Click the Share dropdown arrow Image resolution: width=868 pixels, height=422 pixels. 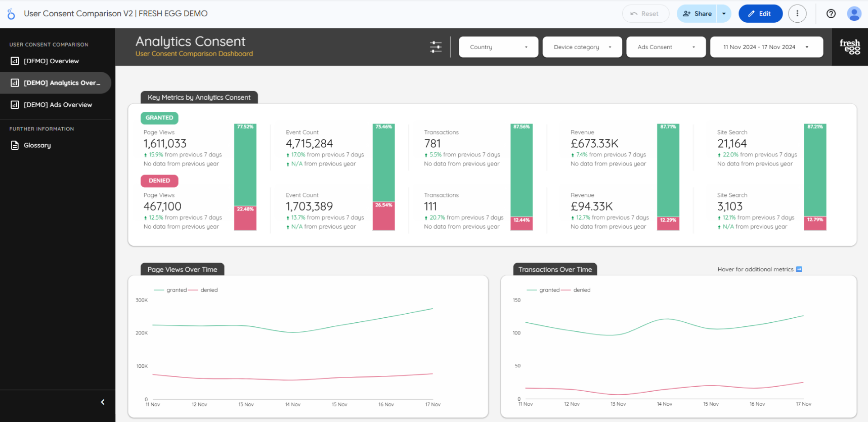tap(724, 14)
